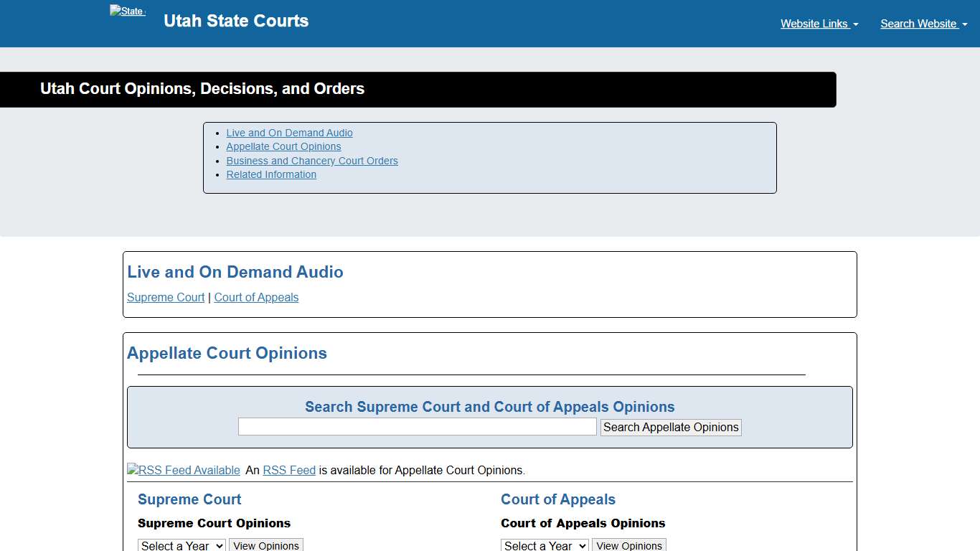
Task: Follow the Live and On Demand Audio link
Action: pos(289,133)
